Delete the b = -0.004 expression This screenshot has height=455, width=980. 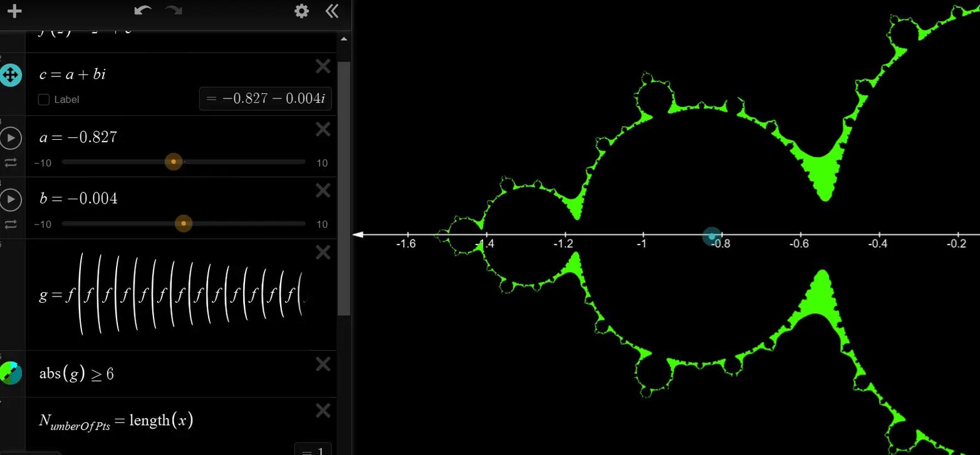point(323,190)
